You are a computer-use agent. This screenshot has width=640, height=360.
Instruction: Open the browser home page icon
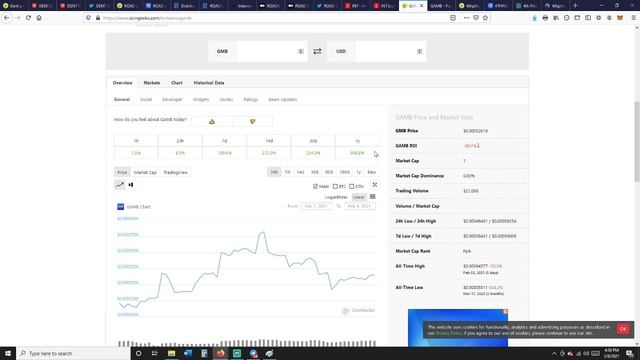tap(39, 18)
